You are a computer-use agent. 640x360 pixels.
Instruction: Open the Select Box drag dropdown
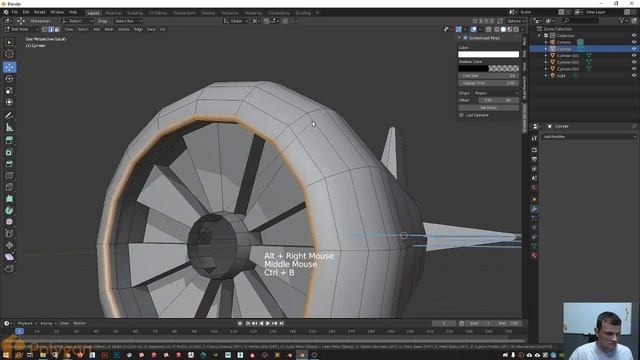point(127,21)
